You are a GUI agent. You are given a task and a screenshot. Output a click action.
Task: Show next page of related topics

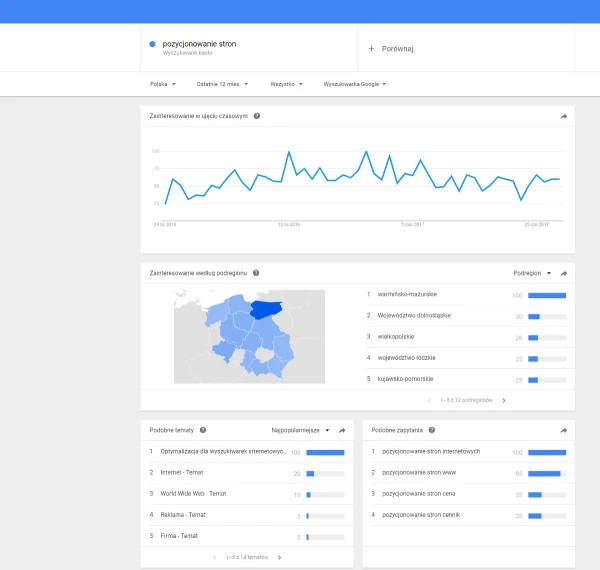pyautogui.click(x=279, y=557)
